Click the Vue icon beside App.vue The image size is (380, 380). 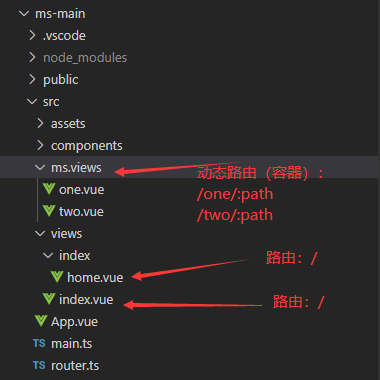41,321
